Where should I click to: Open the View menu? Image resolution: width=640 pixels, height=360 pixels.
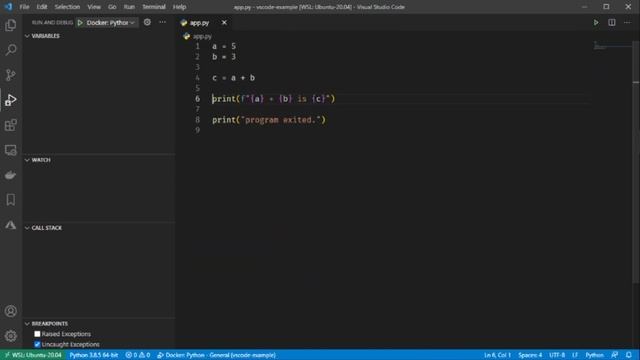click(x=94, y=7)
